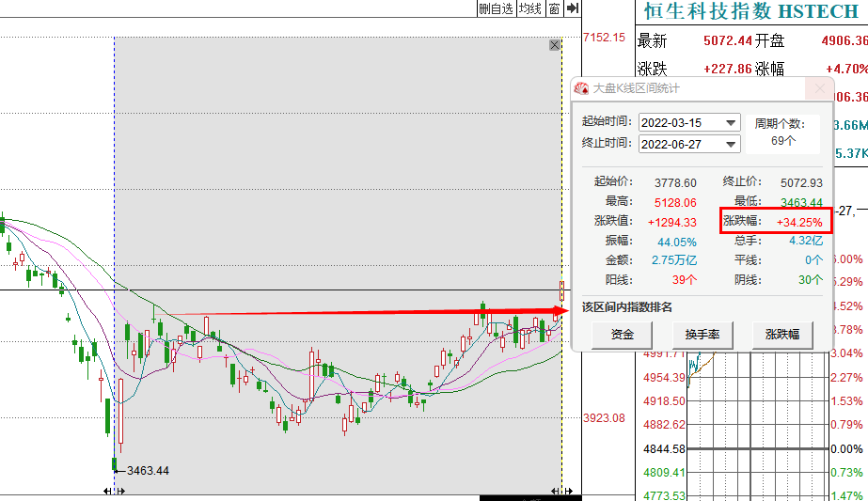This screenshot has width=868, height=501.
Task: Click the right-pointing arrow at the start boundary handle
Action: tap(121, 491)
